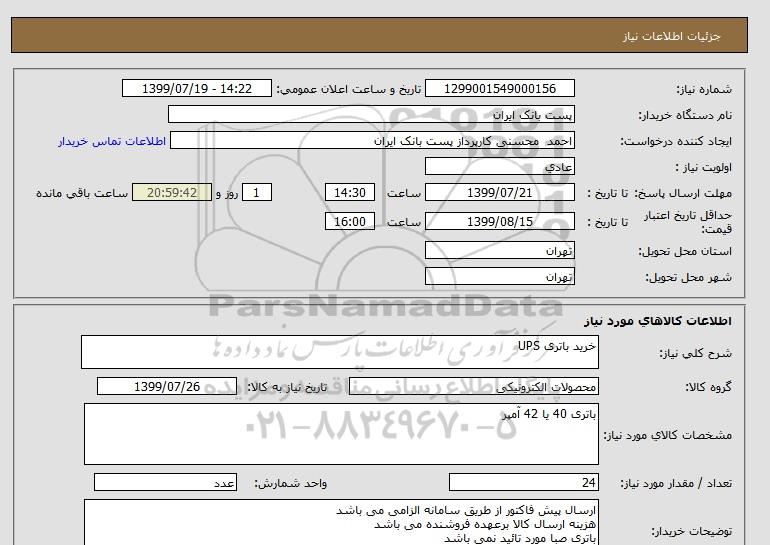Click unit of measure field عدد
Image resolution: width=770 pixels, height=545 pixels.
coord(165,482)
